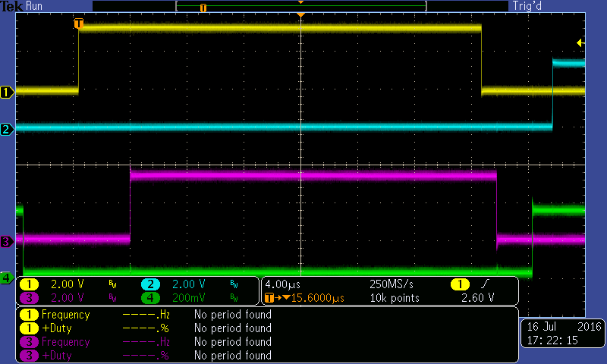Click the horizontal delay T arrow icon

click(277, 298)
